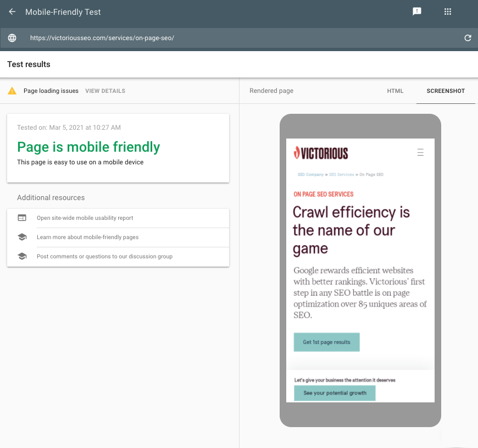Open Post comments to discussion group link
This screenshot has height=448, width=478.
click(x=104, y=256)
